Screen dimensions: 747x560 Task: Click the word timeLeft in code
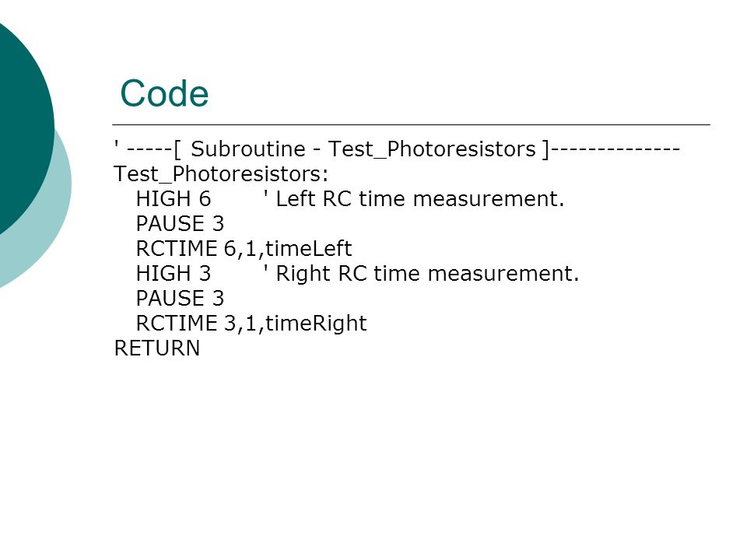point(309,249)
